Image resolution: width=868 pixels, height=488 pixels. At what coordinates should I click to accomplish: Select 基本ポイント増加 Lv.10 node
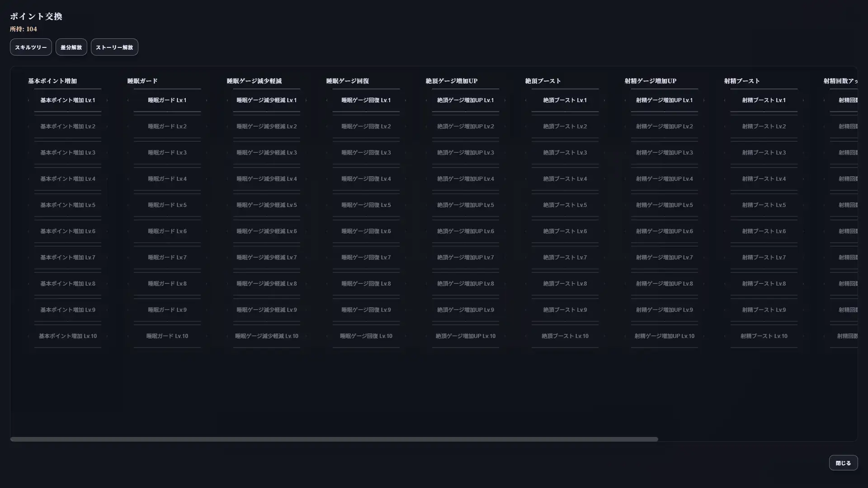coord(68,336)
